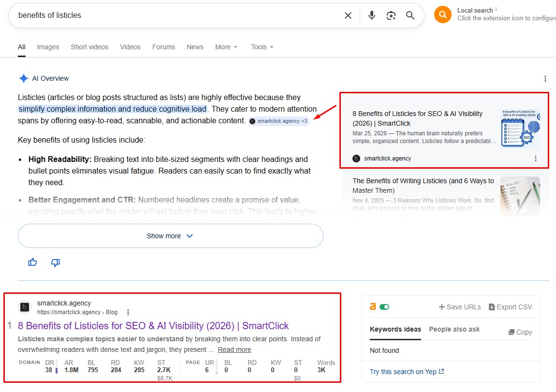The height and width of the screenshot is (392, 556).
Task: Select the Keywords ideas tab
Action: [395, 329]
